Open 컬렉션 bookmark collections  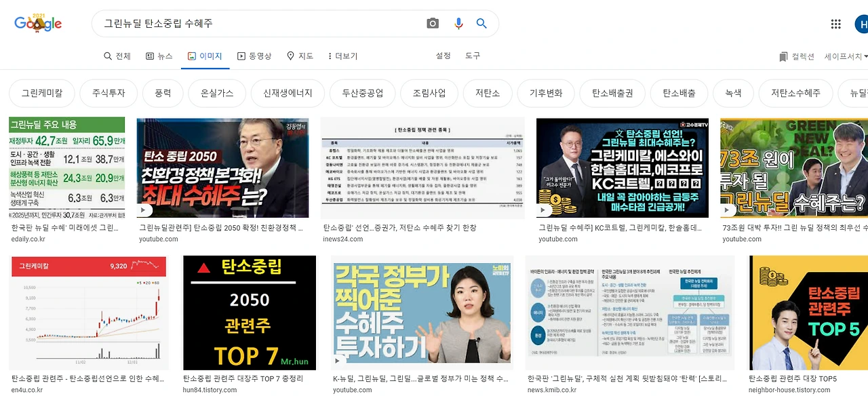(x=797, y=56)
